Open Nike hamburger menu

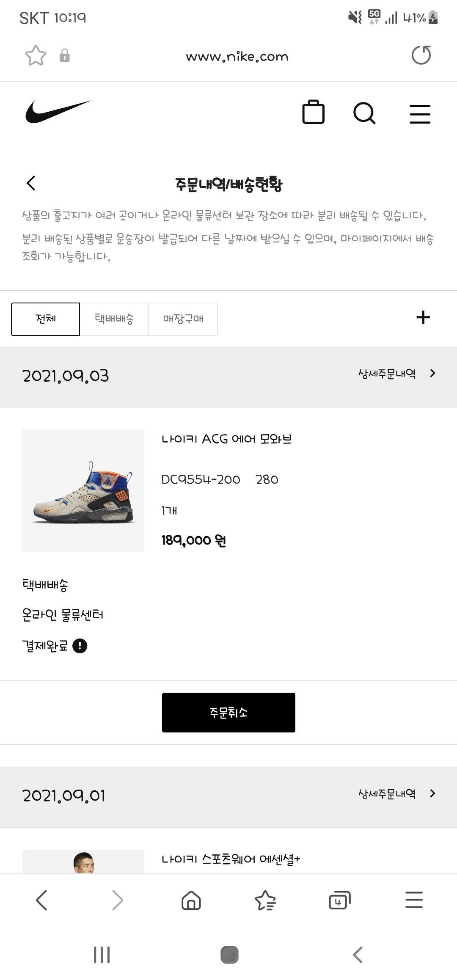click(x=420, y=114)
